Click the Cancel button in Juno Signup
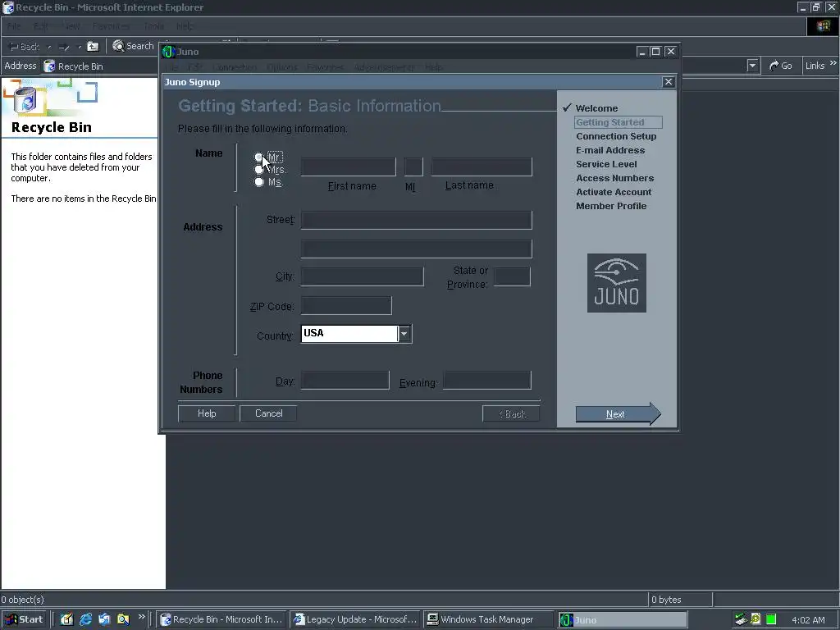 [x=268, y=413]
